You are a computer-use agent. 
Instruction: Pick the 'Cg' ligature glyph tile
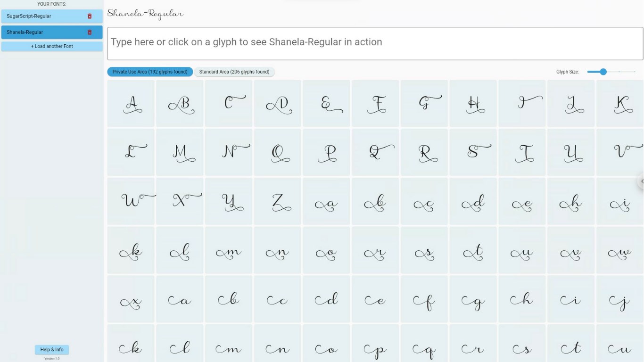473,299
